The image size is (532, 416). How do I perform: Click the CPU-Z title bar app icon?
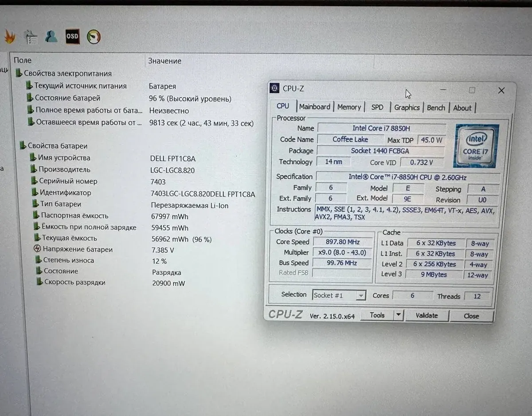click(275, 88)
